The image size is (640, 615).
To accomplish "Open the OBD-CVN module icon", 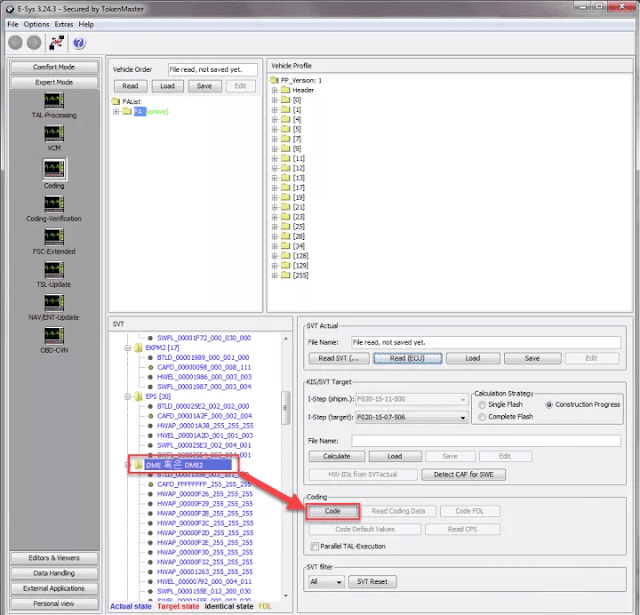I will tap(54, 335).
